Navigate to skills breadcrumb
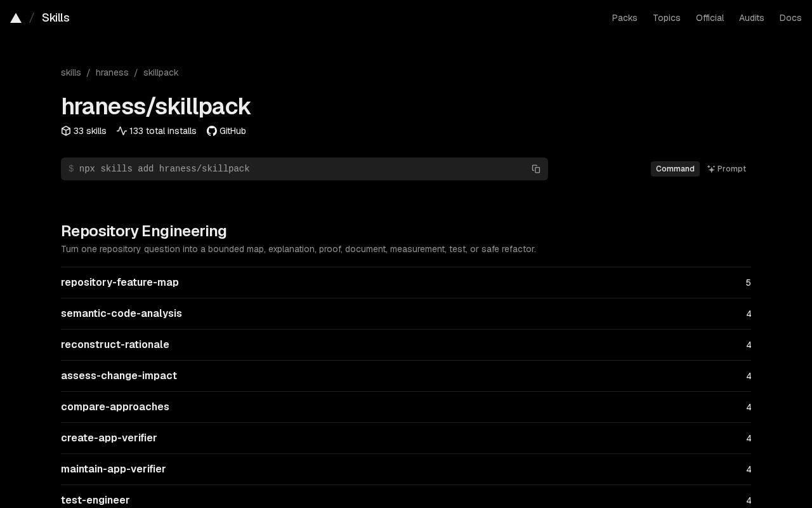Viewport: 812px width, 508px height. (x=71, y=72)
